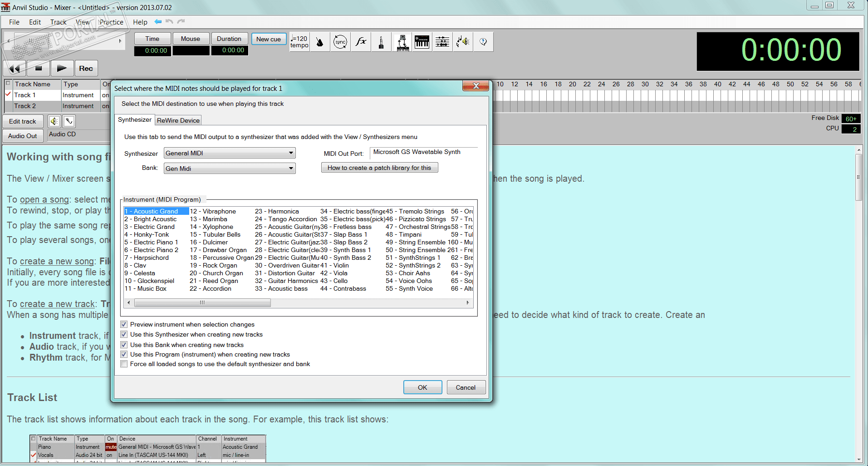The height and width of the screenshot is (466, 868).
Task: Close the MIDI destination dialog
Action: click(476, 86)
